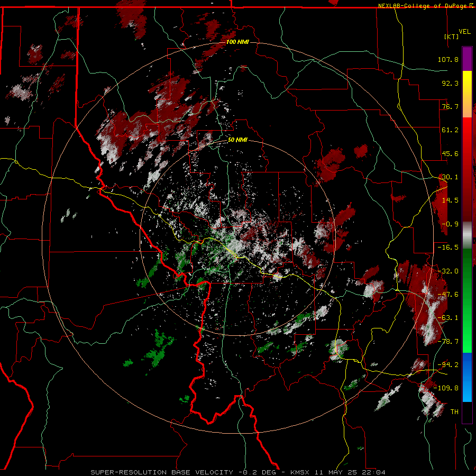Click the -63.1 legend value
This screenshot has width=476, height=476.
[448, 318]
